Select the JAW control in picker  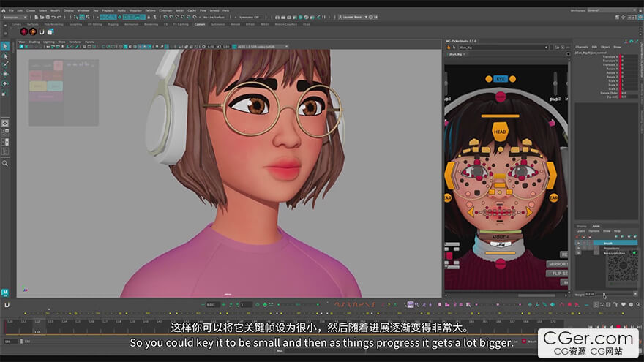point(501,244)
